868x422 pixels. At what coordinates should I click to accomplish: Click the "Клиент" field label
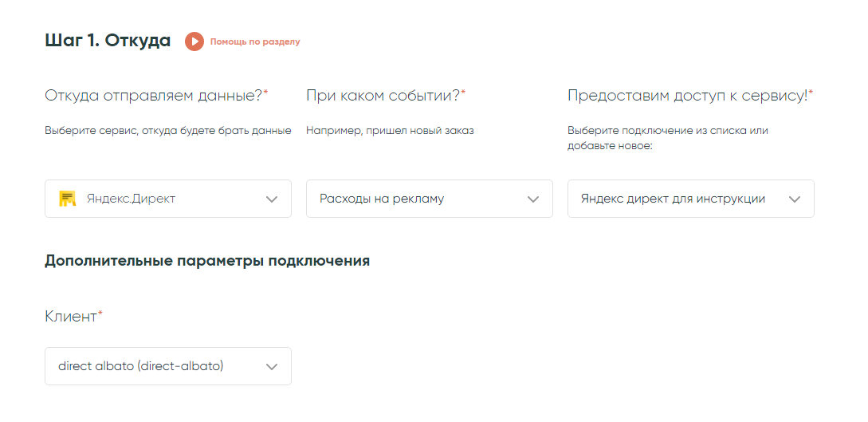[x=71, y=317]
